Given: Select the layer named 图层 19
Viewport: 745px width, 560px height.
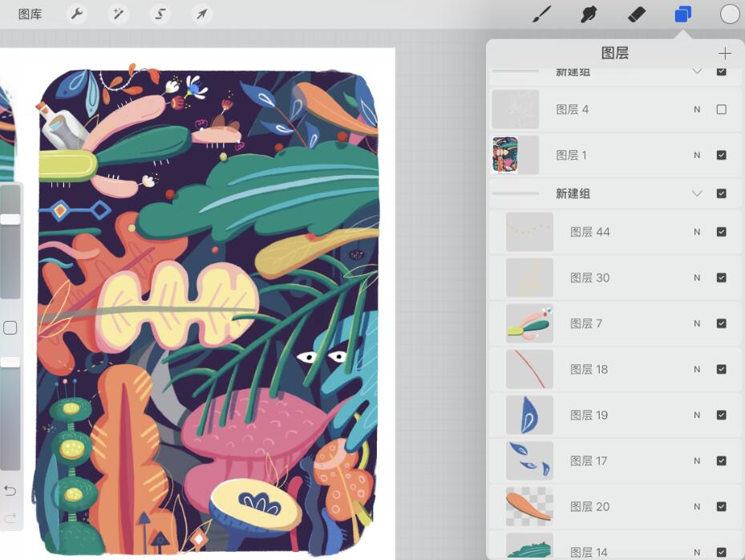Looking at the screenshot, I should pyautogui.click(x=589, y=415).
